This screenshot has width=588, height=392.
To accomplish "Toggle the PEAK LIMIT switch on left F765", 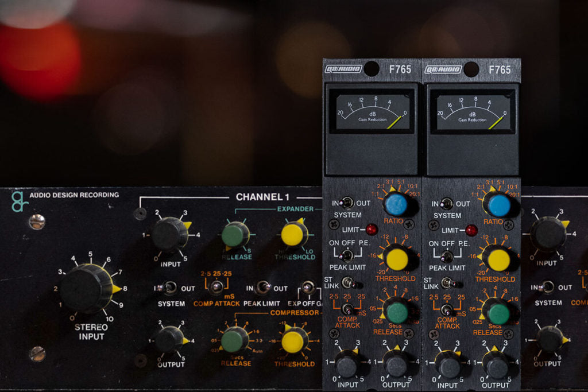I will pyautogui.click(x=347, y=256).
